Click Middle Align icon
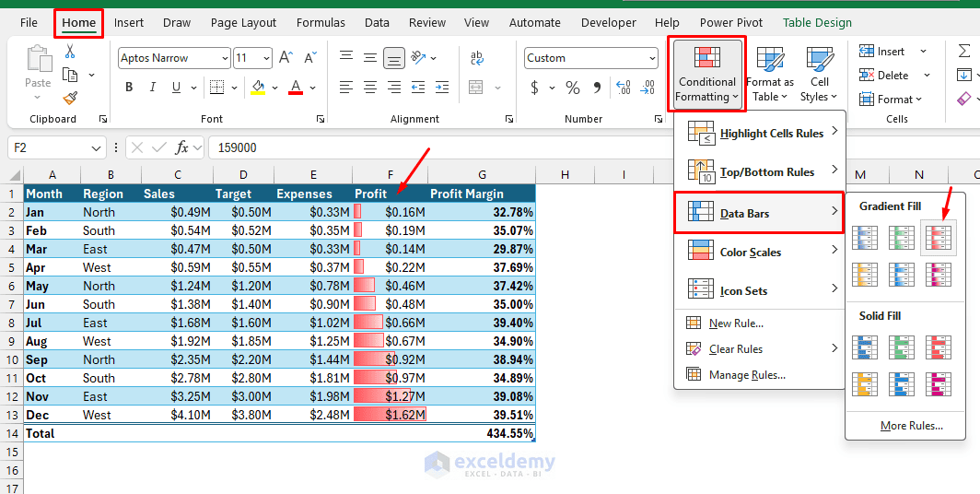The width and height of the screenshot is (980, 494). click(370, 57)
